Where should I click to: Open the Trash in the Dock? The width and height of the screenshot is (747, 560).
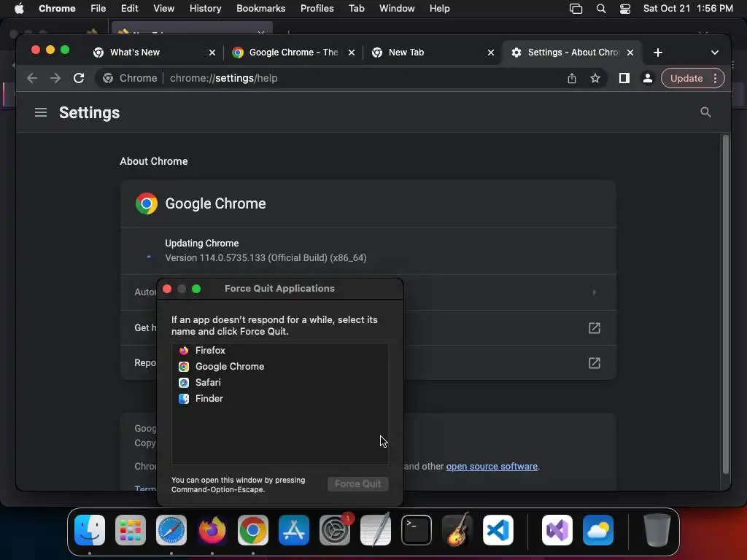coord(657,530)
